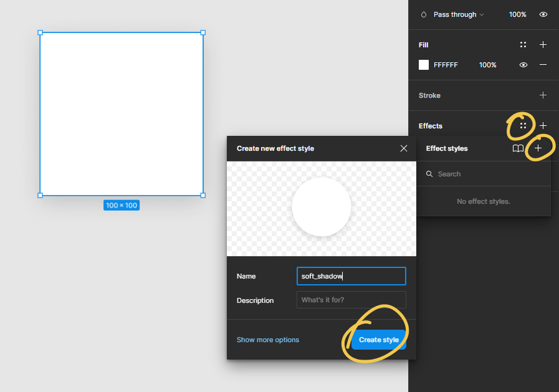Image resolution: width=559 pixels, height=392 pixels.
Task: Open the circled Effects styles icon
Action: (523, 125)
